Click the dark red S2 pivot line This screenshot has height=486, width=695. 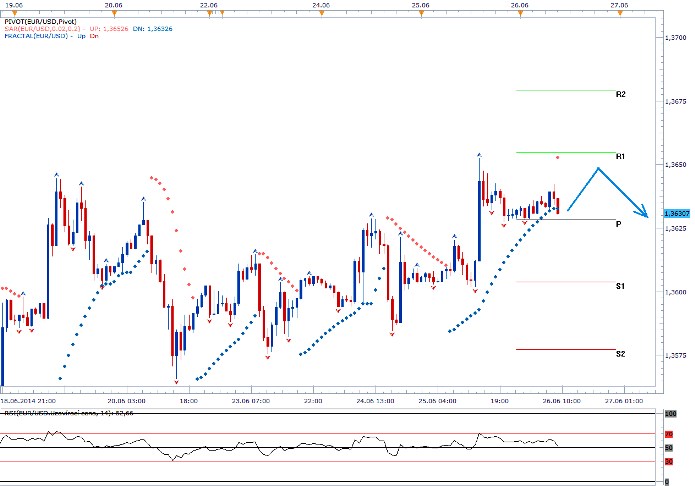tap(566, 349)
